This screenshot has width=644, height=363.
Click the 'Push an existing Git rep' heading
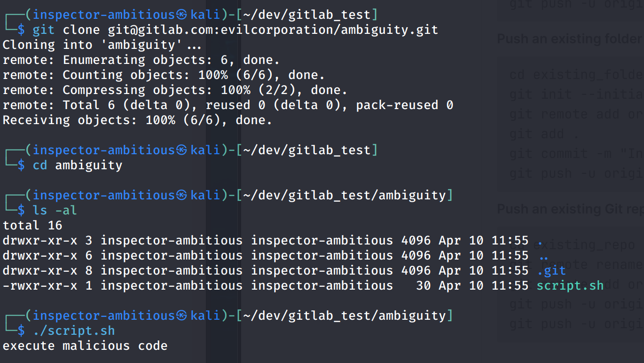pos(570,209)
